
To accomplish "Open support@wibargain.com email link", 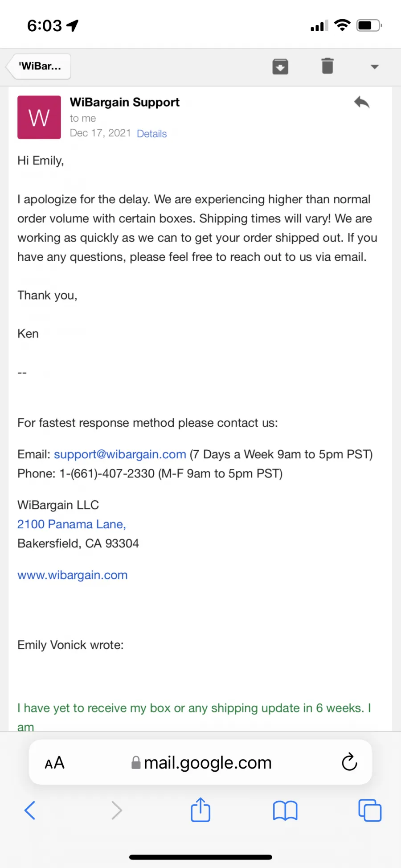I will [x=120, y=454].
